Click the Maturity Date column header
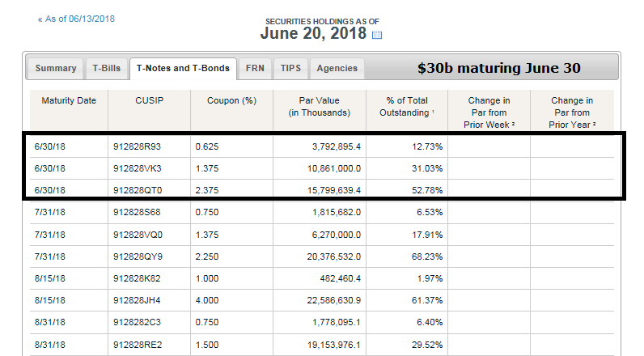Screen dimensions: 644x356 69,100
